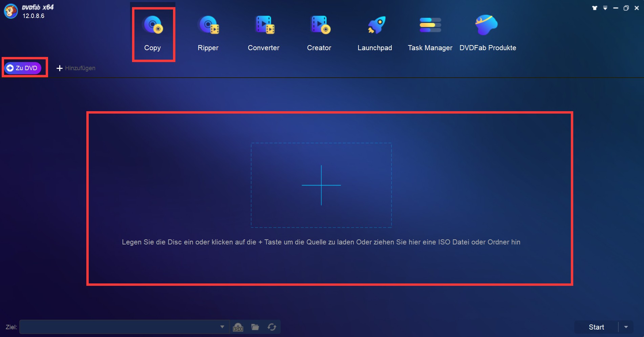Click the Zu DVD mode button
Screen dimensions: 644x337
23,68
